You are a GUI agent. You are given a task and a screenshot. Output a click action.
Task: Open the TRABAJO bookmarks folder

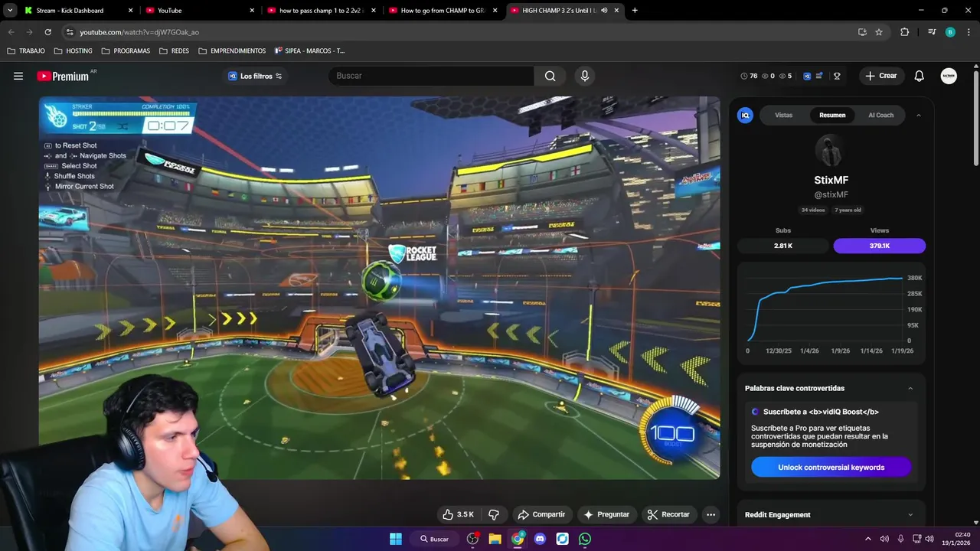[26, 51]
